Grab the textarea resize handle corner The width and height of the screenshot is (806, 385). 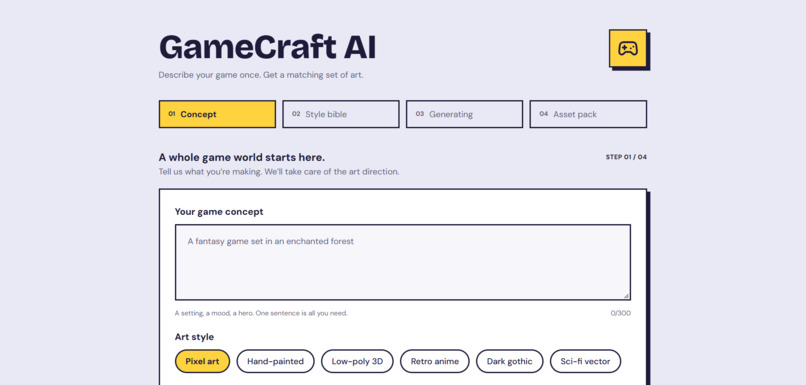pyautogui.click(x=627, y=296)
